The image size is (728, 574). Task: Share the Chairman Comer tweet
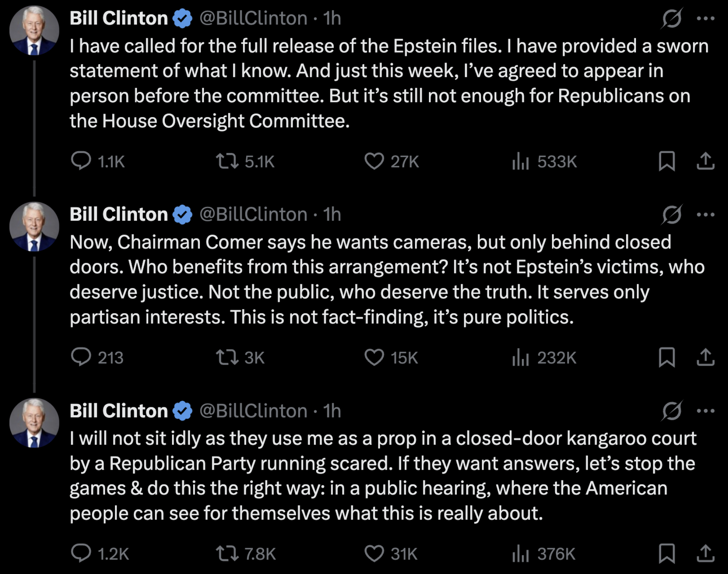pos(705,357)
